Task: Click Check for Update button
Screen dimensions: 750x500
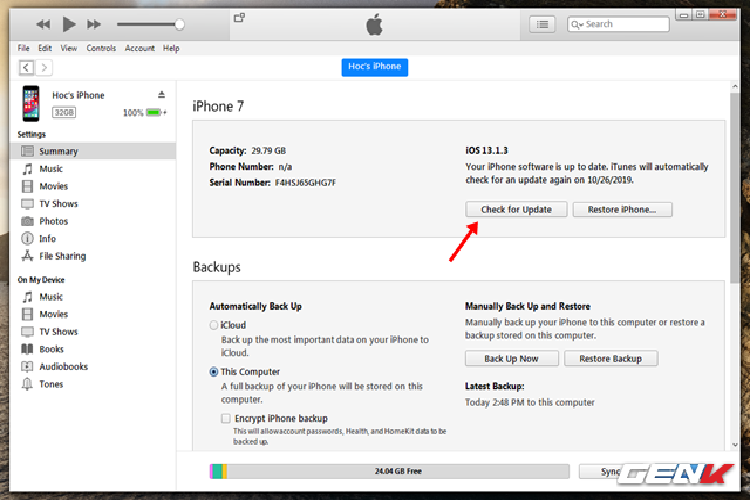Action: 516,210
